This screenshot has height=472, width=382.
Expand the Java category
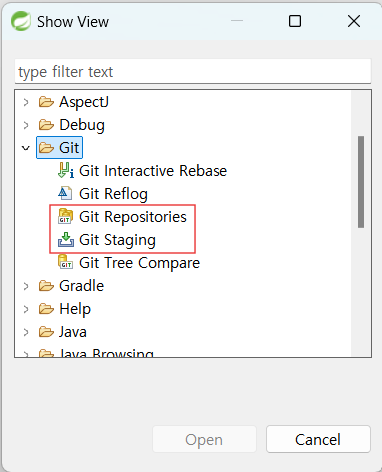tap(26, 332)
